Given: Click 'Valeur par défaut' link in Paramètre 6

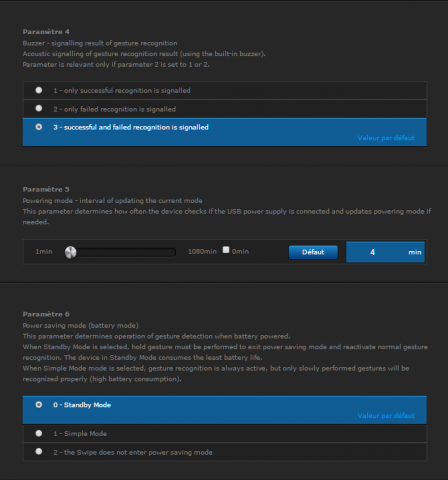Looking at the screenshot, I should (386, 416).
